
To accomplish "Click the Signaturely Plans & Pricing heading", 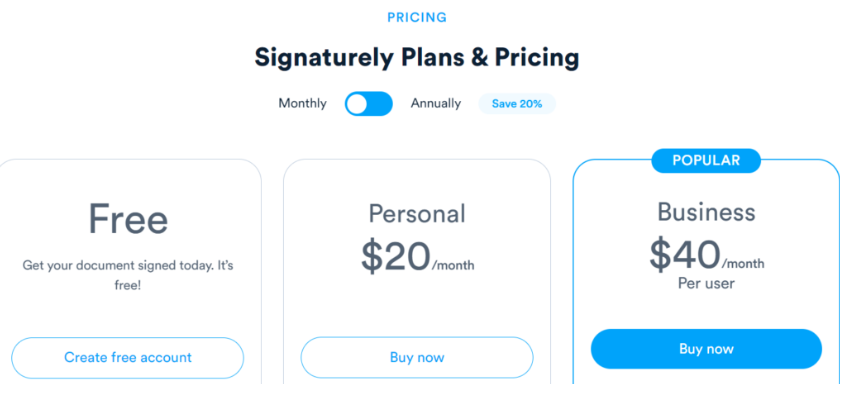I will pos(417,57).
